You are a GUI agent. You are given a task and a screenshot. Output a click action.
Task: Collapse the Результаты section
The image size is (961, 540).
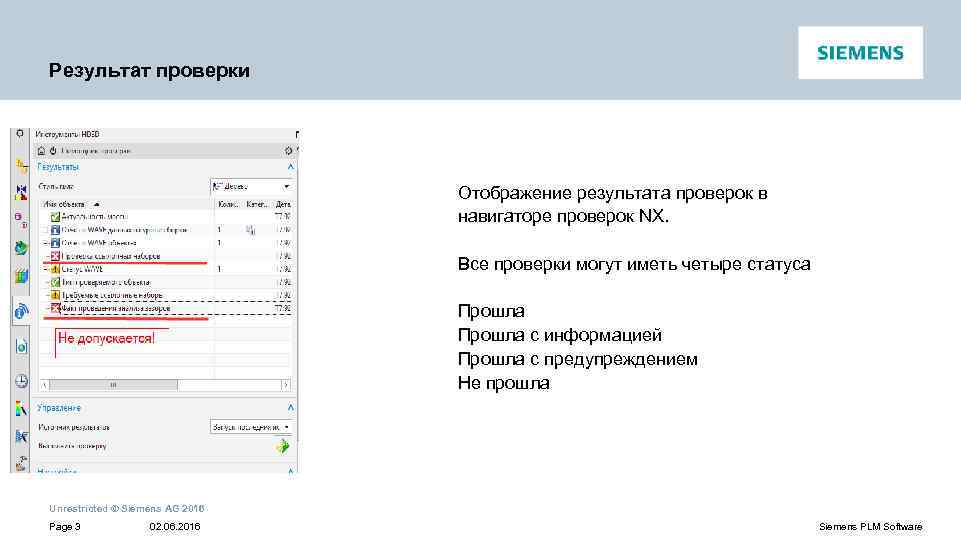pyautogui.click(x=291, y=167)
